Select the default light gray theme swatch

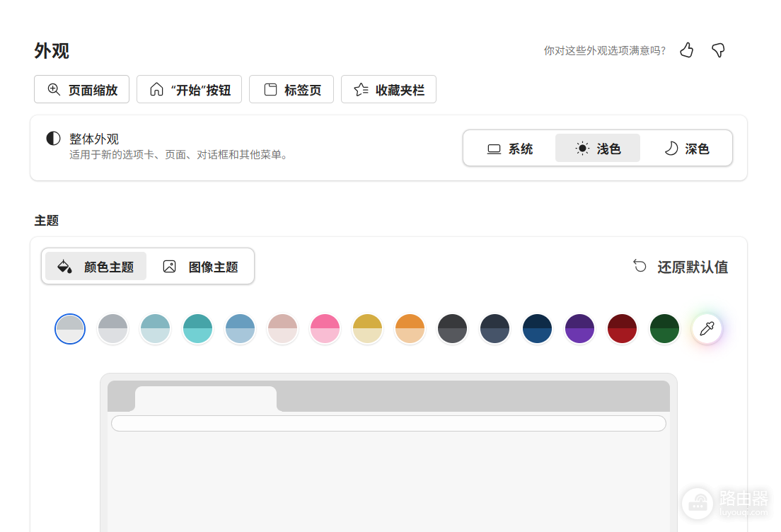pos(70,329)
